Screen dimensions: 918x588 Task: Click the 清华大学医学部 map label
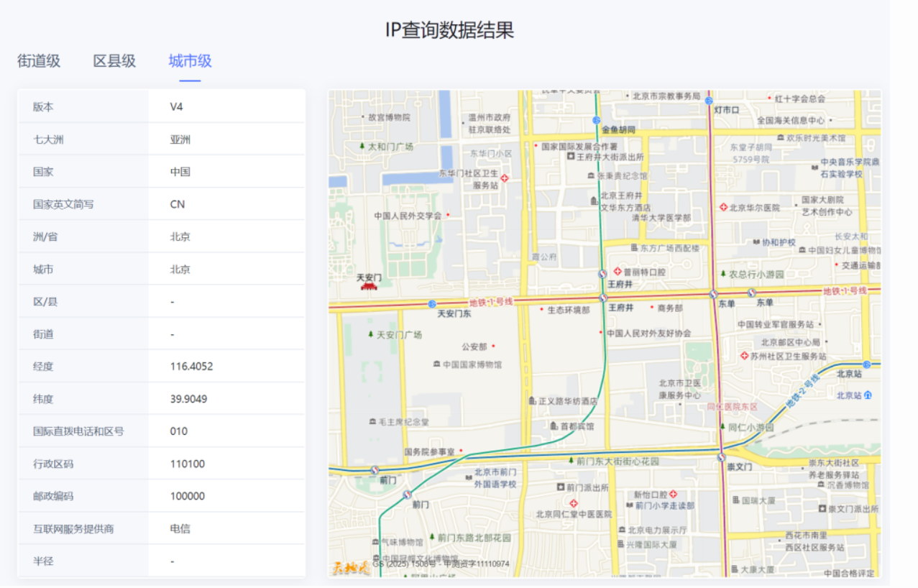(661, 217)
